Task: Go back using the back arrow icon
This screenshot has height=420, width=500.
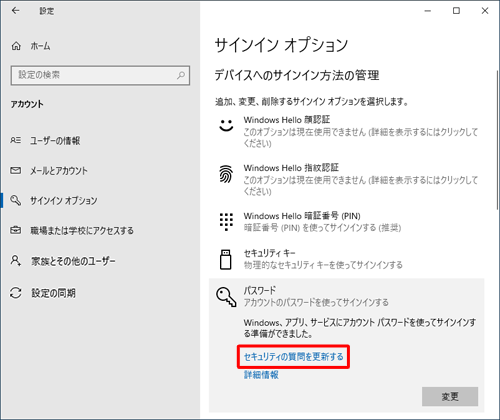Action: click(15, 11)
